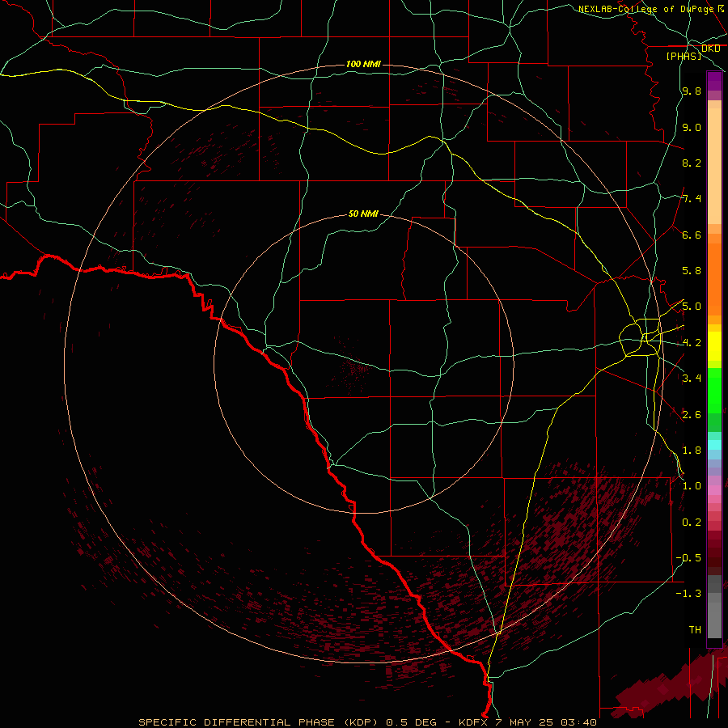Click the 8.2 scale value
This screenshot has height=728, width=728.
tap(692, 163)
